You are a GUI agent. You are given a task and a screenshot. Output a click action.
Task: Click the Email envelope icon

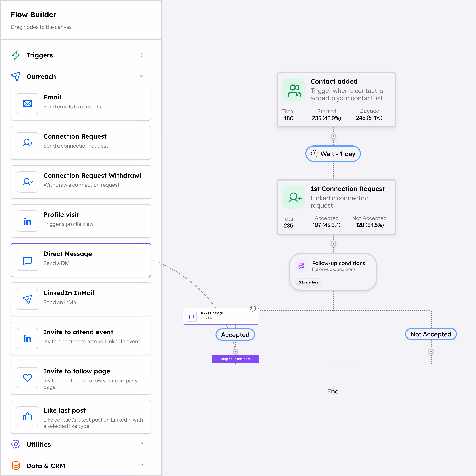(x=27, y=104)
